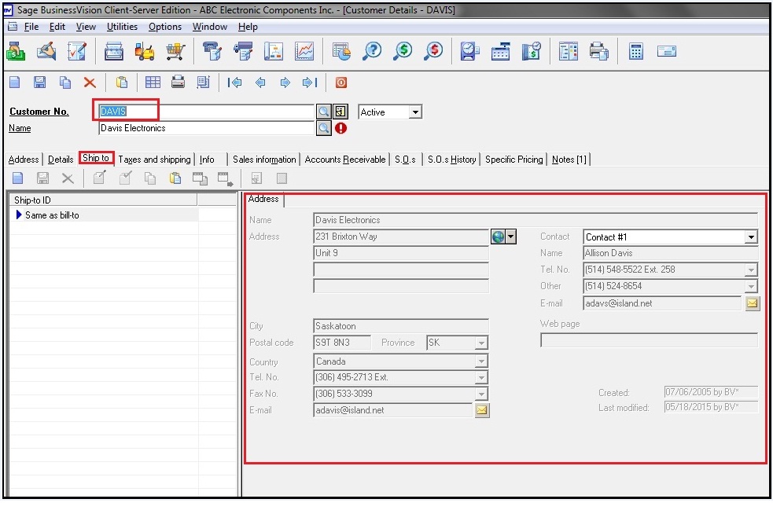Expand the (306) 495-2713 Tel. No. dropdown

pyautogui.click(x=481, y=378)
